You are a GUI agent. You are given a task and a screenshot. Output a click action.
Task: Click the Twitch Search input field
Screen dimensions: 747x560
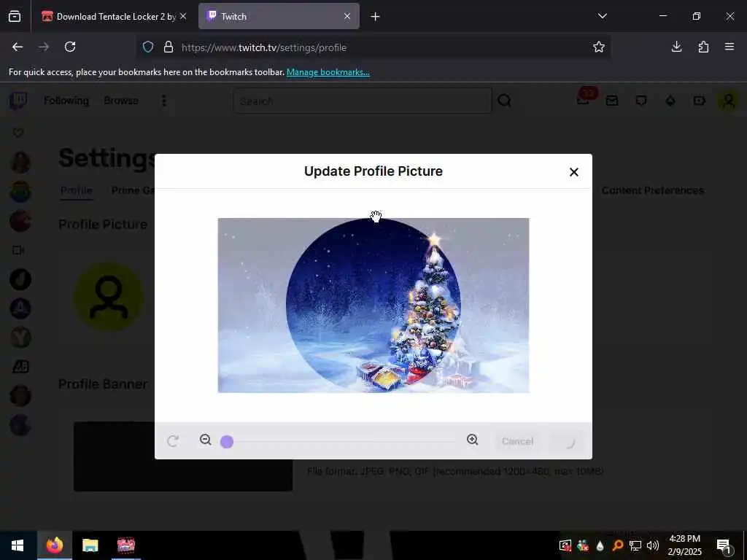pos(363,101)
